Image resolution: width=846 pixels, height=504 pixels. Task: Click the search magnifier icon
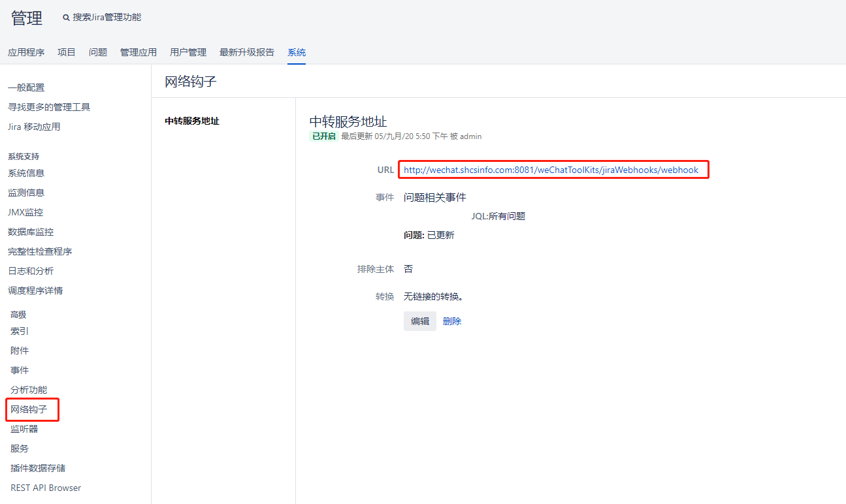66,18
